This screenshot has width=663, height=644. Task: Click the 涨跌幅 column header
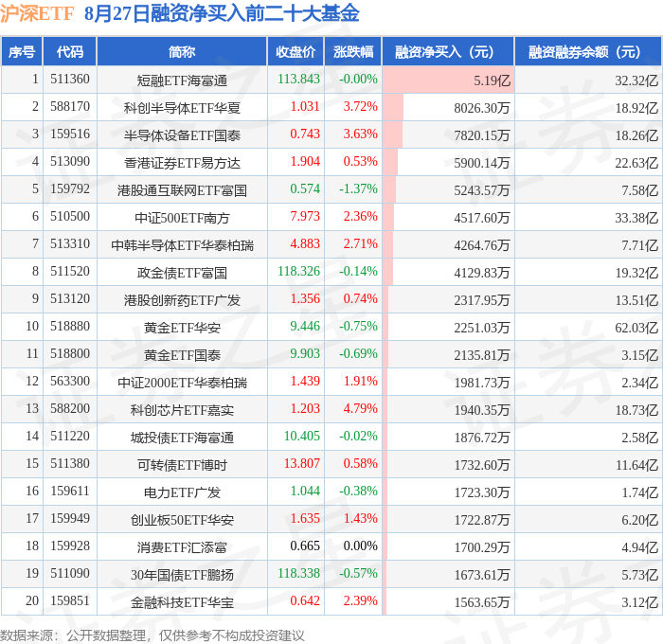(x=353, y=52)
